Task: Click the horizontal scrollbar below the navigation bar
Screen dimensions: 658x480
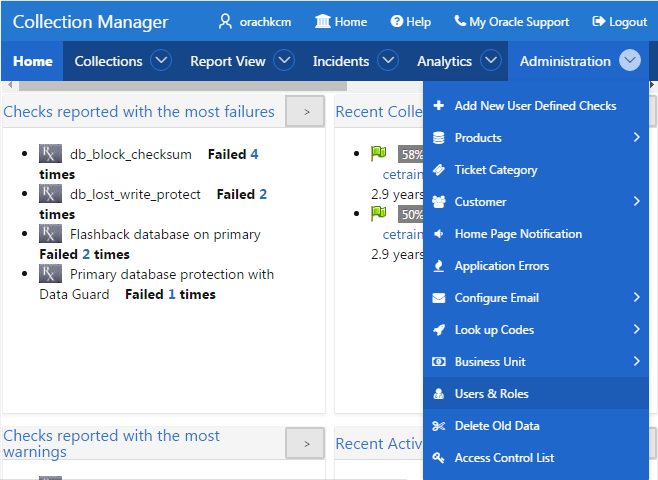Action: point(183,86)
